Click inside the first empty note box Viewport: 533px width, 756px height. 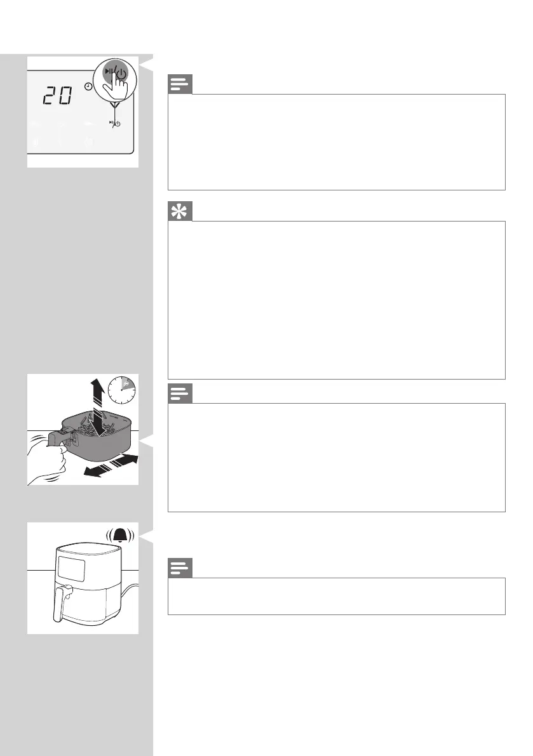[x=336, y=142]
